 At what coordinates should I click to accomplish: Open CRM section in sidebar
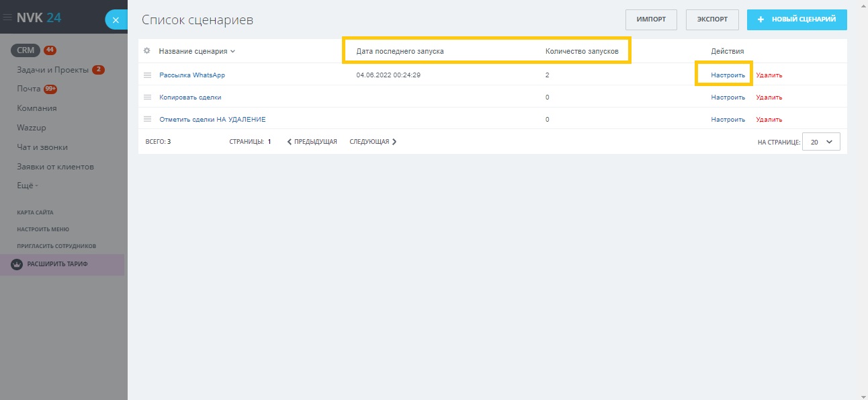(x=26, y=50)
